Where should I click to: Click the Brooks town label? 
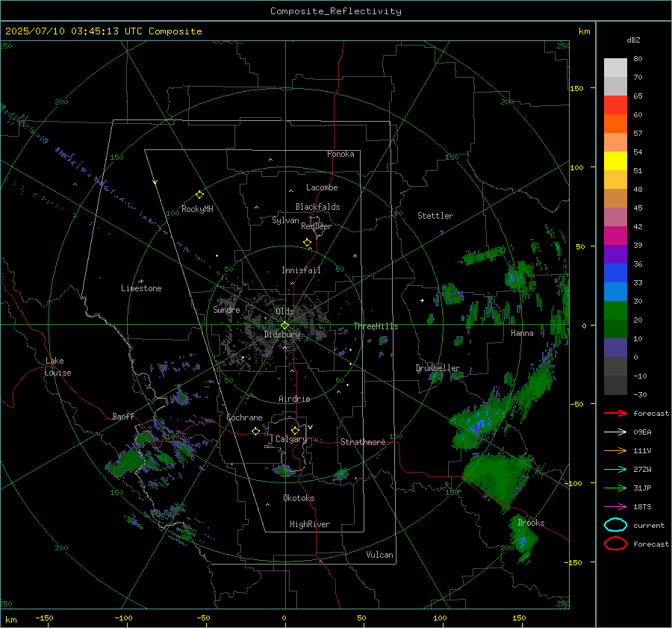coord(531,523)
